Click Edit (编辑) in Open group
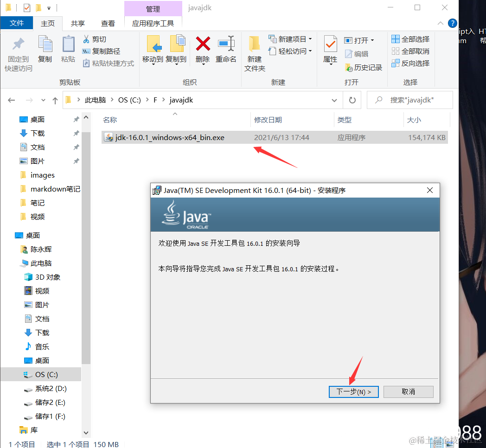The height and width of the screenshot is (448, 486). (x=357, y=54)
